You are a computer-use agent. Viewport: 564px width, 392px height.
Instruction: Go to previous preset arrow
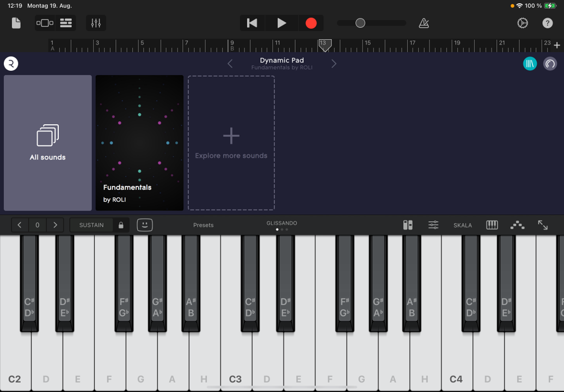[x=230, y=64]
